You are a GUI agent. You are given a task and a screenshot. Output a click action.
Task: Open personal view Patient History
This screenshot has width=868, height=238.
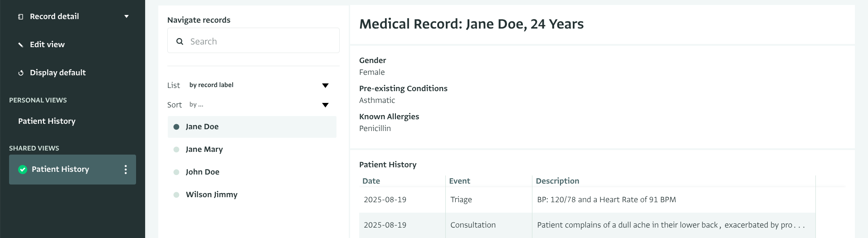point(47,121)
